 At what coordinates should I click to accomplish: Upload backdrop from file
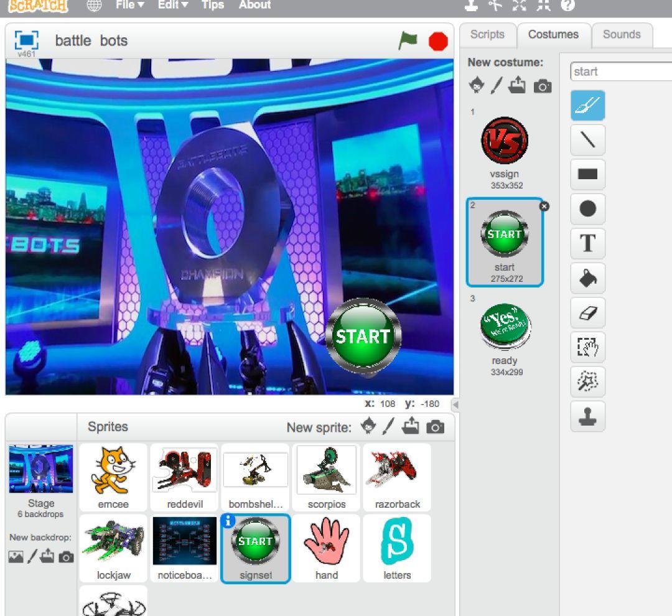pyautogui.click(x=47, y=556)
